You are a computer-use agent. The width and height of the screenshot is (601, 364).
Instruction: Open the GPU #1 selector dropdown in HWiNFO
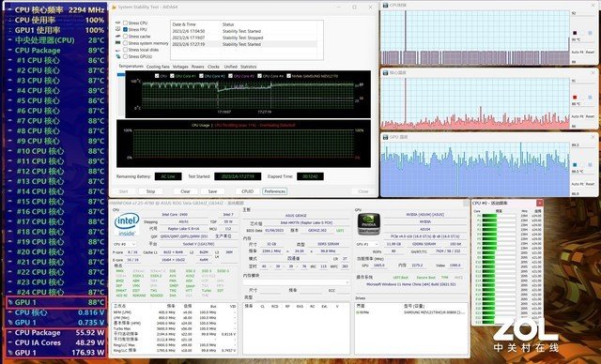pos(367,244)
